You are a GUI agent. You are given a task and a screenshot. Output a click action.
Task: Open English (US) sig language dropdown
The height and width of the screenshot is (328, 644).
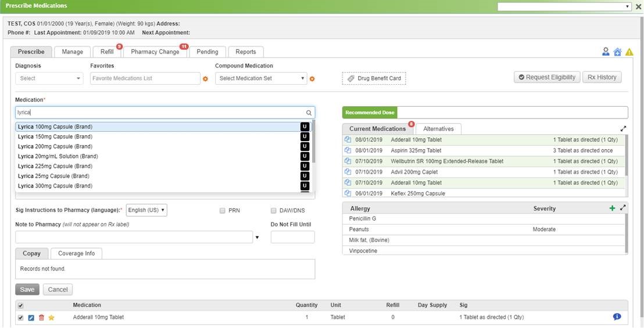146,210
